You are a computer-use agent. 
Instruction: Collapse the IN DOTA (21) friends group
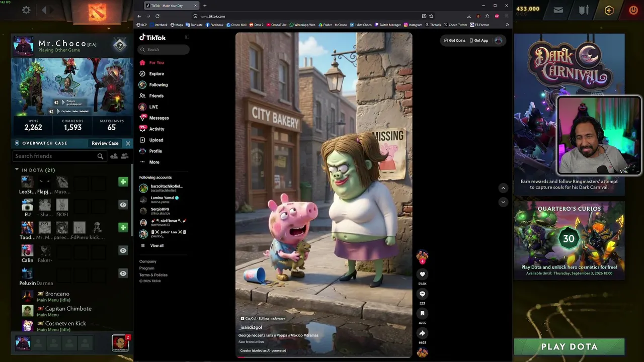tap(17, 170)
